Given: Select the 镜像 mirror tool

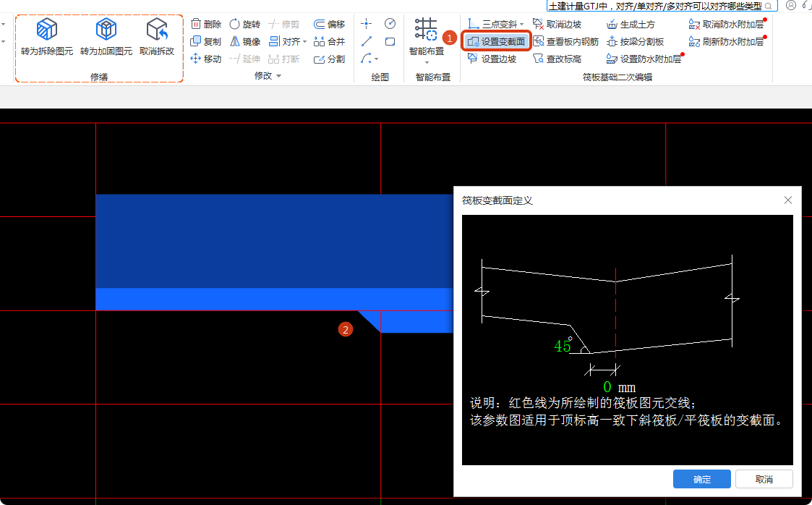Looking at the screenshot, I should (244, 41).
